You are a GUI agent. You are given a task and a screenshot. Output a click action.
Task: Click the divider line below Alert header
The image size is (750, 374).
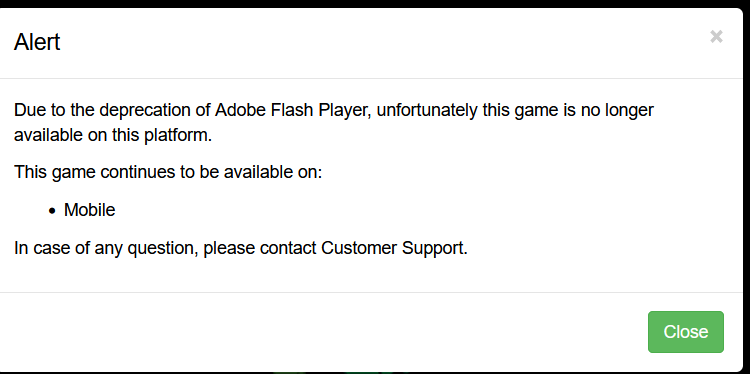[371, 78]
